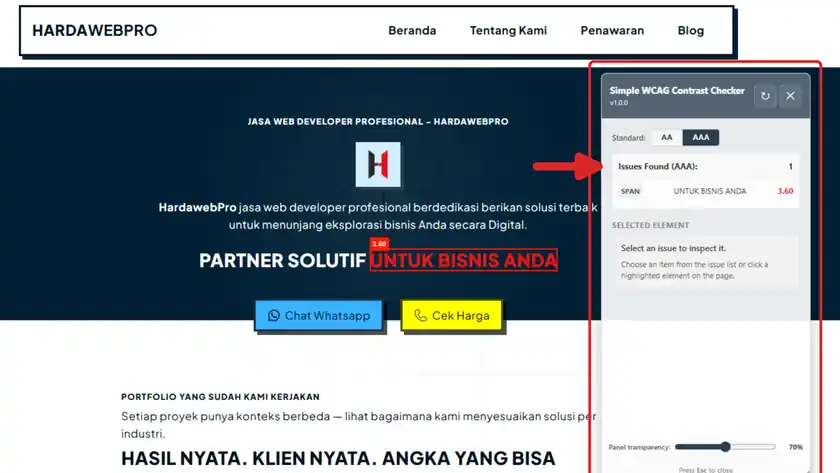Screen dimensions: 840x473
Task: Click the H logo image in hero
Action: 378,164
